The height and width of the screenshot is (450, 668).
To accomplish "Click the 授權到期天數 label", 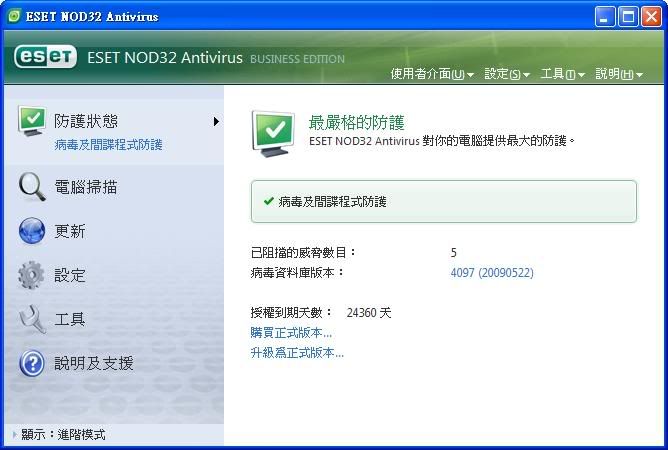I will tap(291, 313).
